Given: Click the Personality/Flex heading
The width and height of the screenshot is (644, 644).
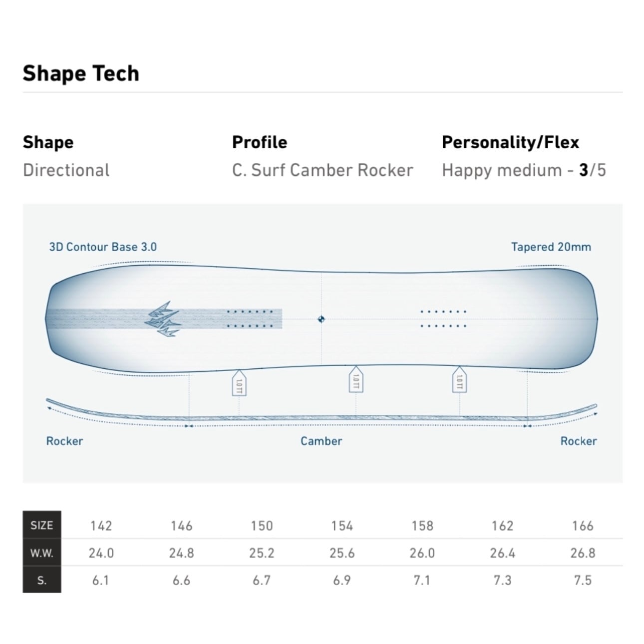Looking at the screenshot, I should pyautogui.click(x=510, y=142).
